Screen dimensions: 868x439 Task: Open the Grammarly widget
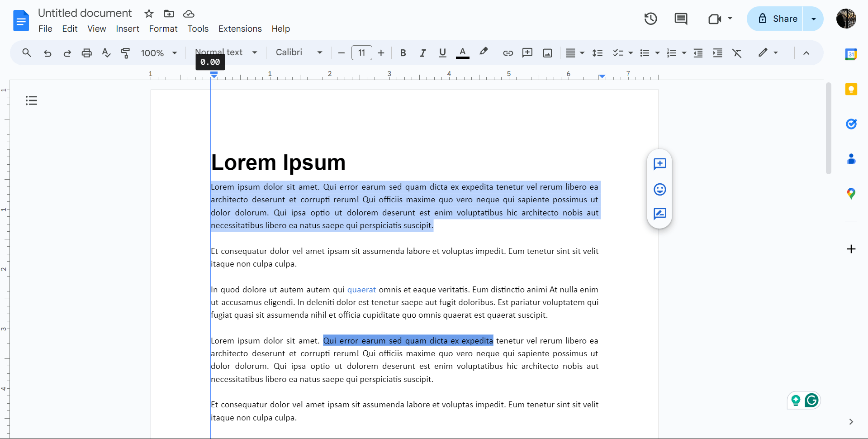click(x=812, y=400)
